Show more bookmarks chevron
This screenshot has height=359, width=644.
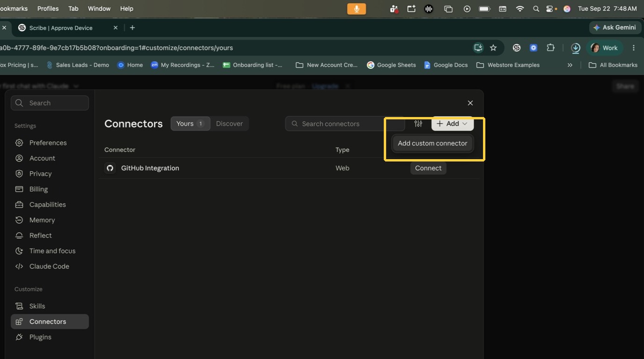(x=570, y=65)
